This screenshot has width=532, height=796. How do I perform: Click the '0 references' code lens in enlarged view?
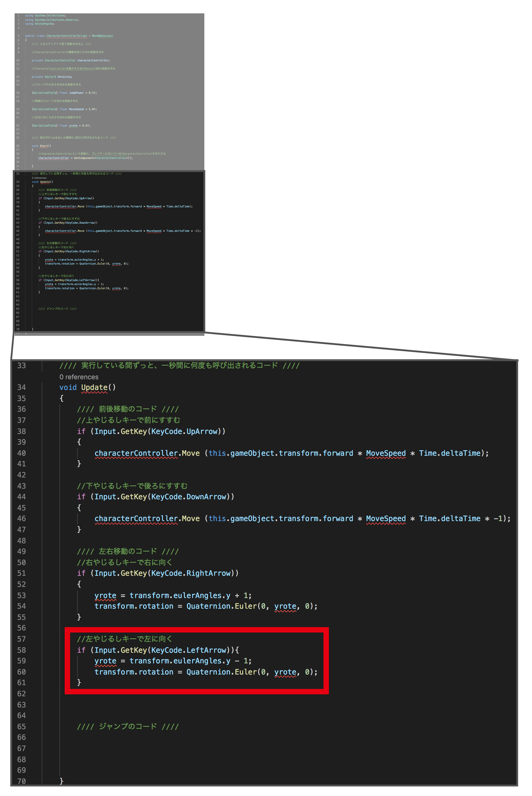(79, 377)
